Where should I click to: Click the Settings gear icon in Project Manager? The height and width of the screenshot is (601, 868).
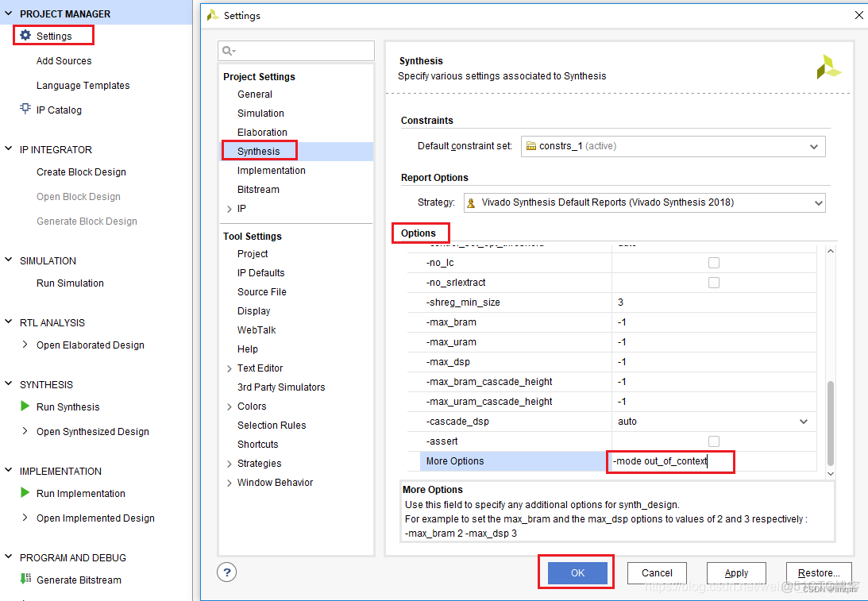pyautogui.click(x=25, y=36)
